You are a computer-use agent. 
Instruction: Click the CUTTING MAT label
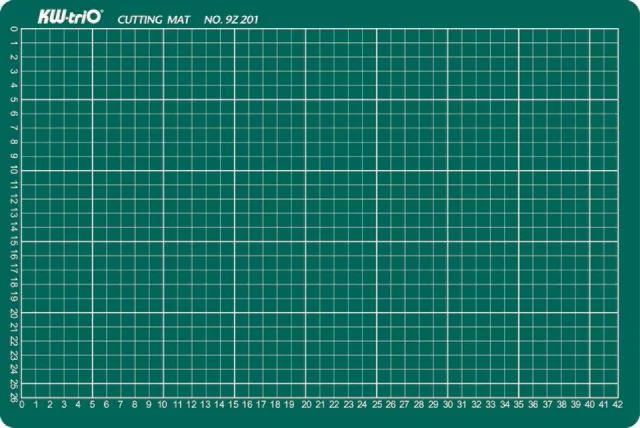coord(153,20)
